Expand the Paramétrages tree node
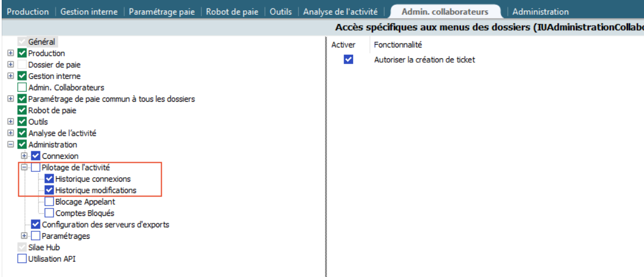The height and width of the screenshot is (277, 644). tap(24, 236)
